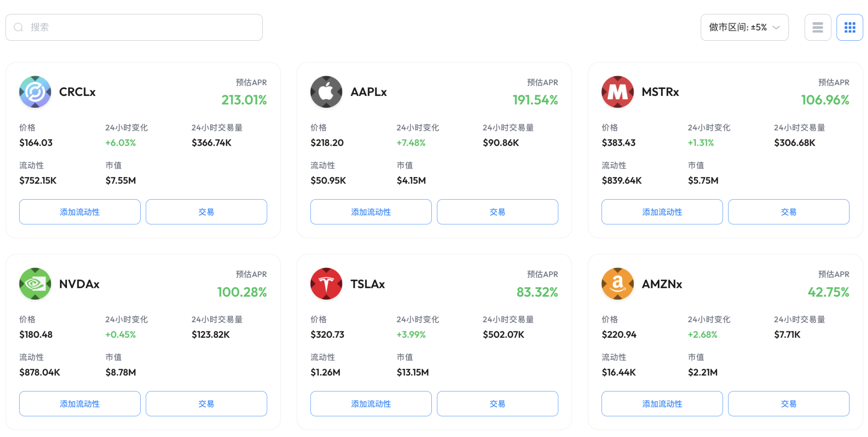Open the TSLAx token name
868x437 pixels.
point(367,284)
